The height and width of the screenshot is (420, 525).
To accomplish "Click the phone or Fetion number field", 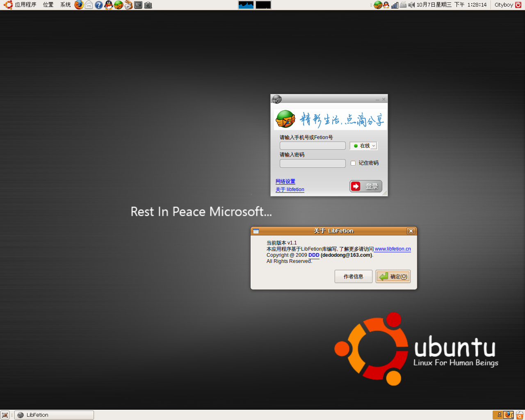I will [x=313, y=146].
